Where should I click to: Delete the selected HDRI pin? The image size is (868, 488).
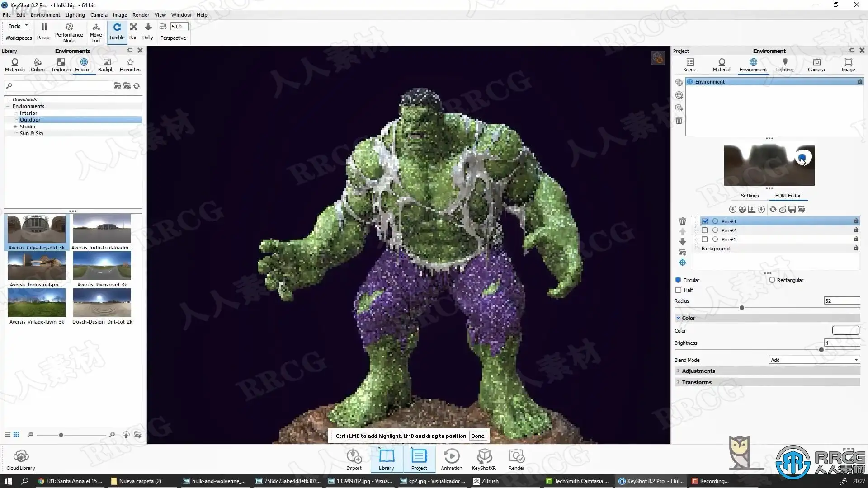[683, 221]
